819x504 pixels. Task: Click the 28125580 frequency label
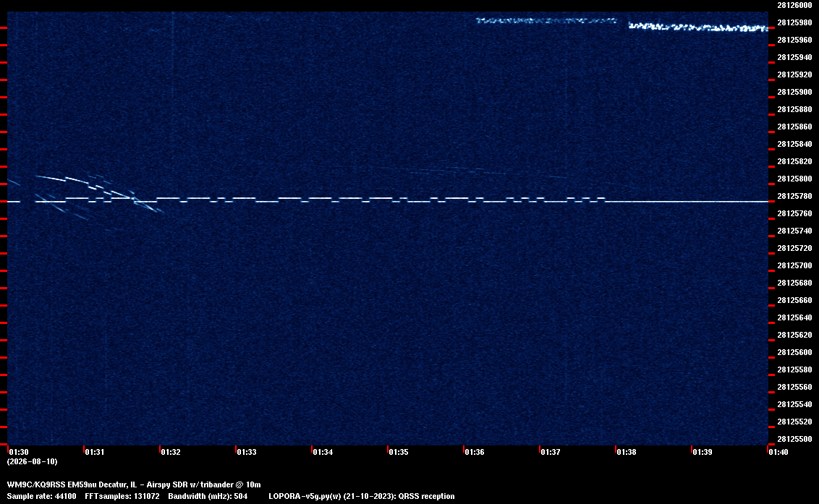[794, 370]
